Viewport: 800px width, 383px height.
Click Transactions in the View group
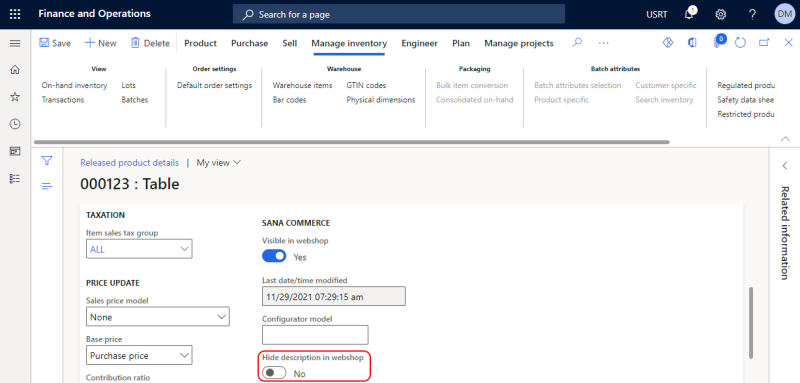click(63, 99)
